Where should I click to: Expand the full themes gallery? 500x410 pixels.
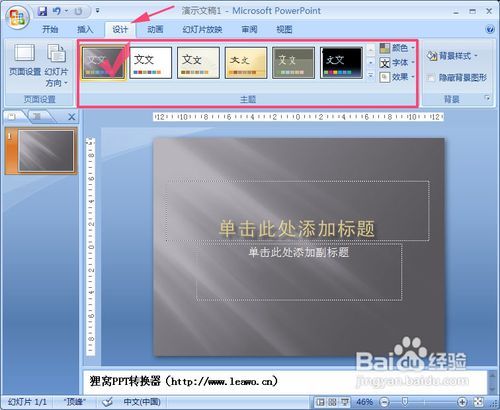click(371, 76)
